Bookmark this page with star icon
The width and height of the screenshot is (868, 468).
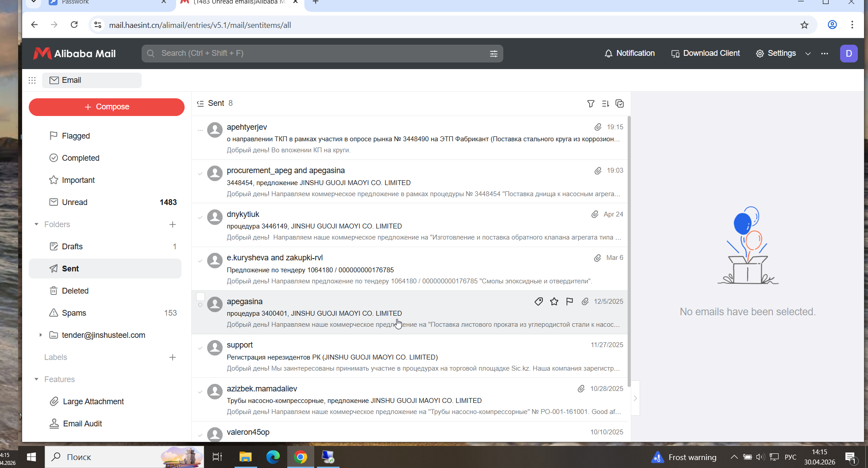(x=804, y=25)
